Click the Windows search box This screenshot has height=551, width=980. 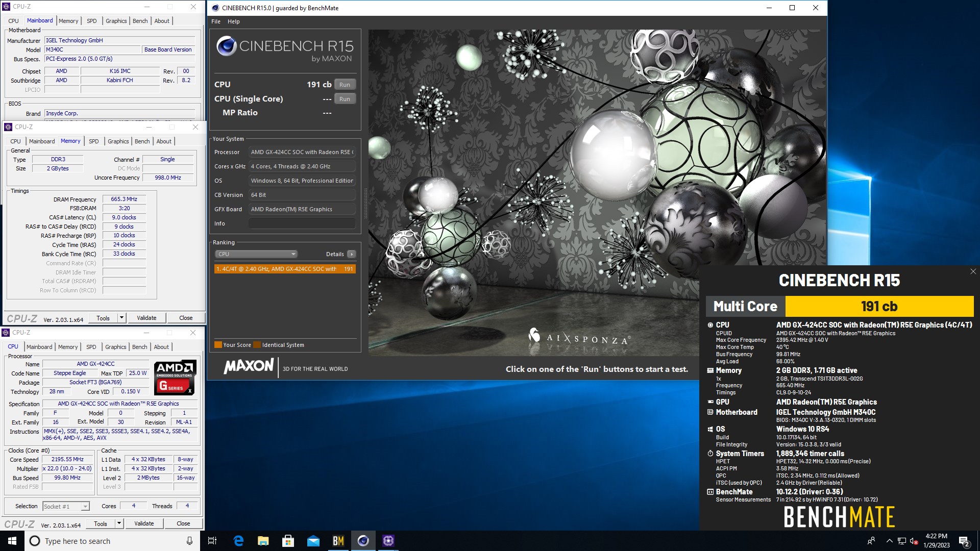(x=112, y=541)
